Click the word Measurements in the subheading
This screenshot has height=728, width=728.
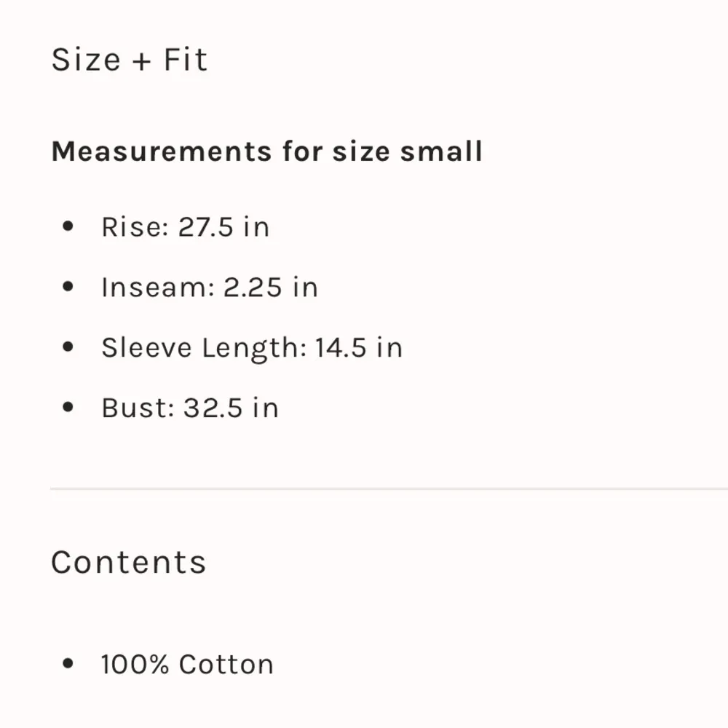pyautogui.click(x=161, y=151)
